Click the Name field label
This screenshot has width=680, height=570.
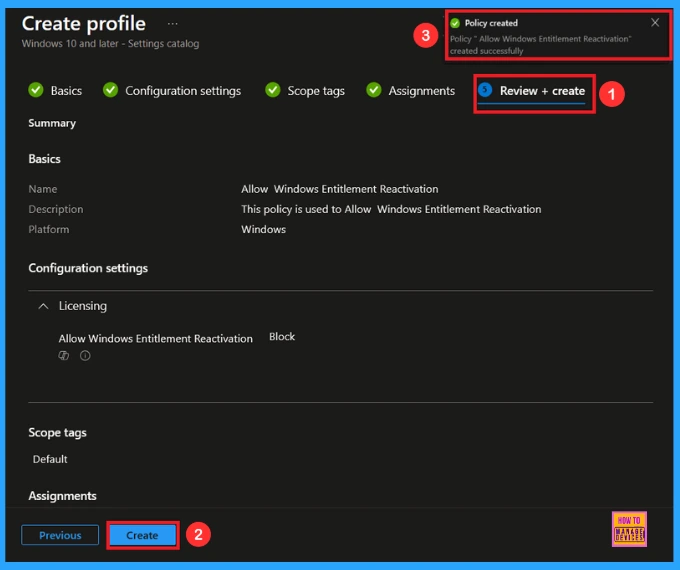pos(42,189)
